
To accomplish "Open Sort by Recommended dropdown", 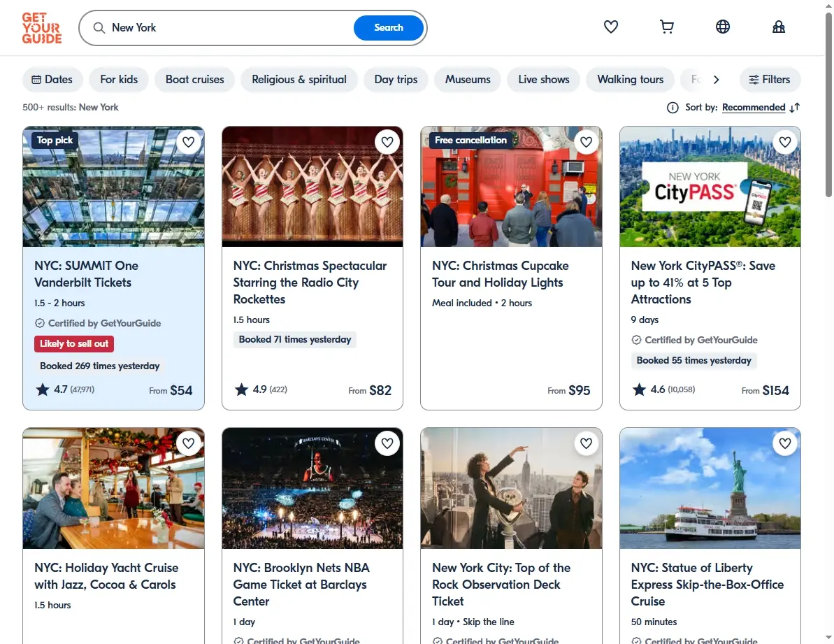I will (753, 108).
